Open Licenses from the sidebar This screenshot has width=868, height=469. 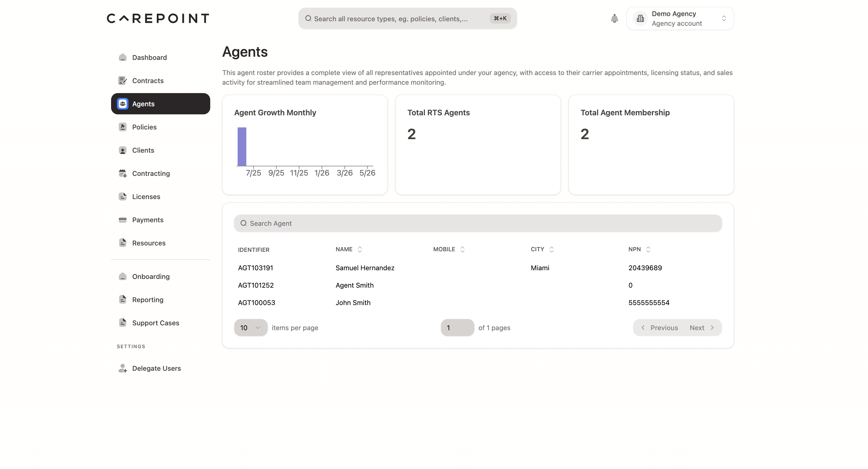coord(160,196)
